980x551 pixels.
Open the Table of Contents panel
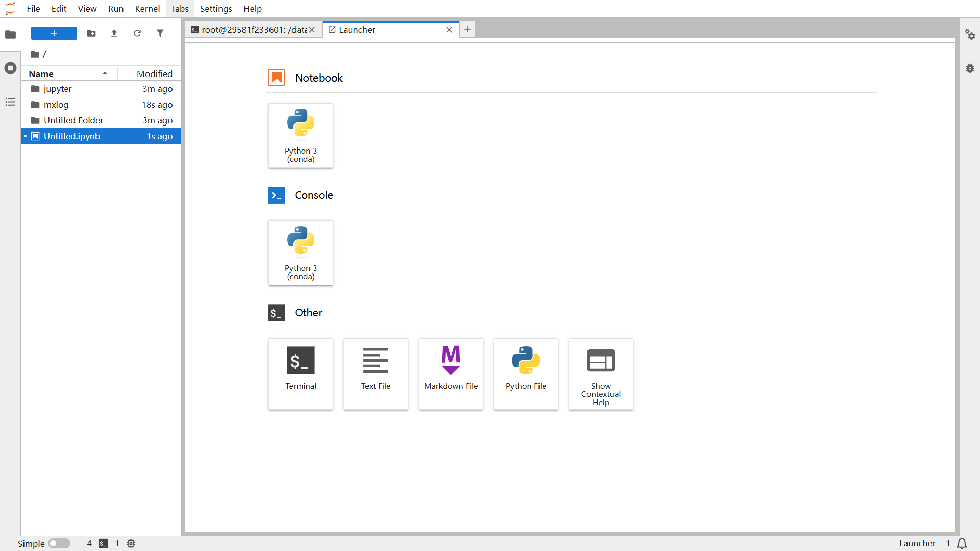(x=10, y=102)
